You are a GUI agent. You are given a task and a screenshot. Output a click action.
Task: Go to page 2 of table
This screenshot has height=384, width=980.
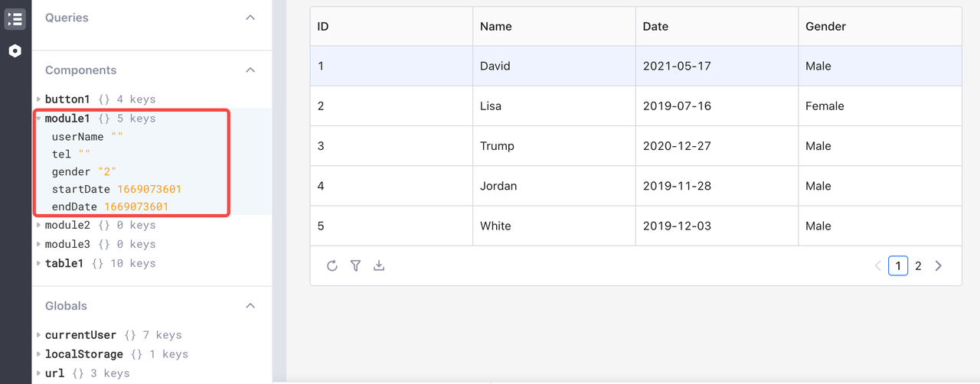point(918,266)
